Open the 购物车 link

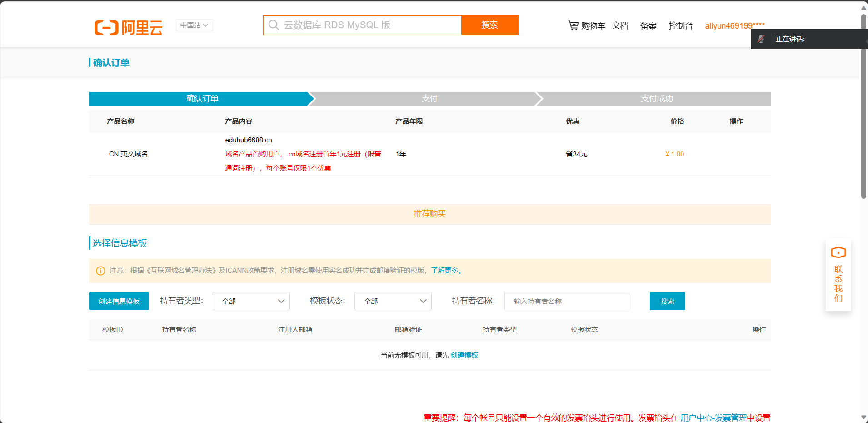[593, 26]
